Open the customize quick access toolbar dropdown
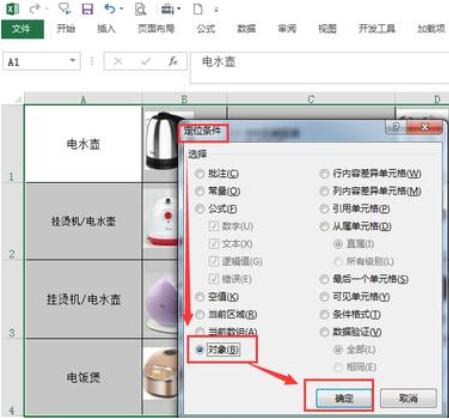The height and width of the screenshot is (419, 449). [x=216, y=10]
